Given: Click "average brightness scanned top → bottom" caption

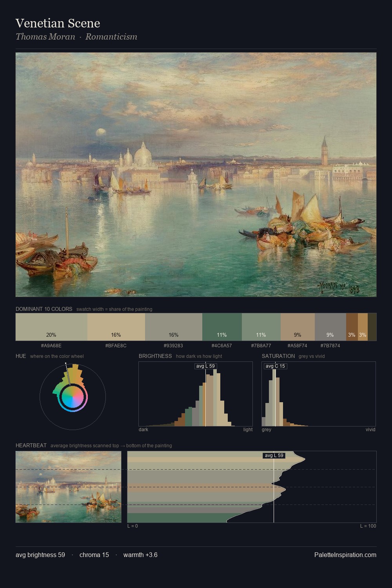Looking at the screenshot, I should tap(111, 446).
